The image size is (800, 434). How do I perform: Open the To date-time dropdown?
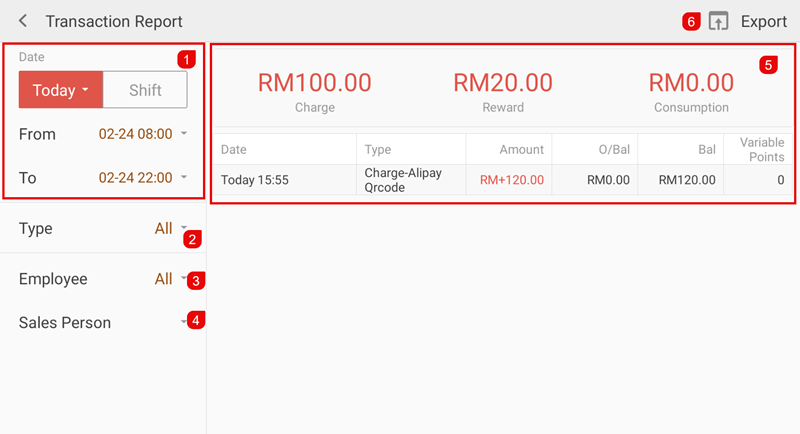coord(142,178)
